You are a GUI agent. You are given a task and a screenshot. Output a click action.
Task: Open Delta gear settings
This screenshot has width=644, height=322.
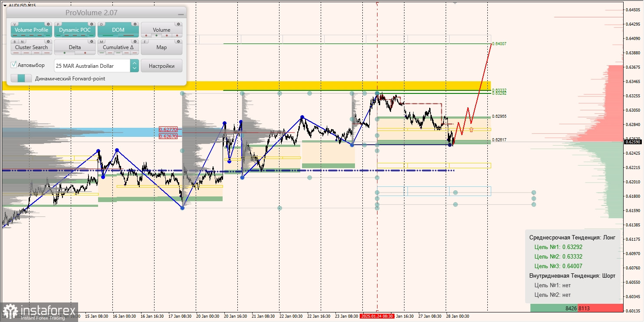[92, 41]
